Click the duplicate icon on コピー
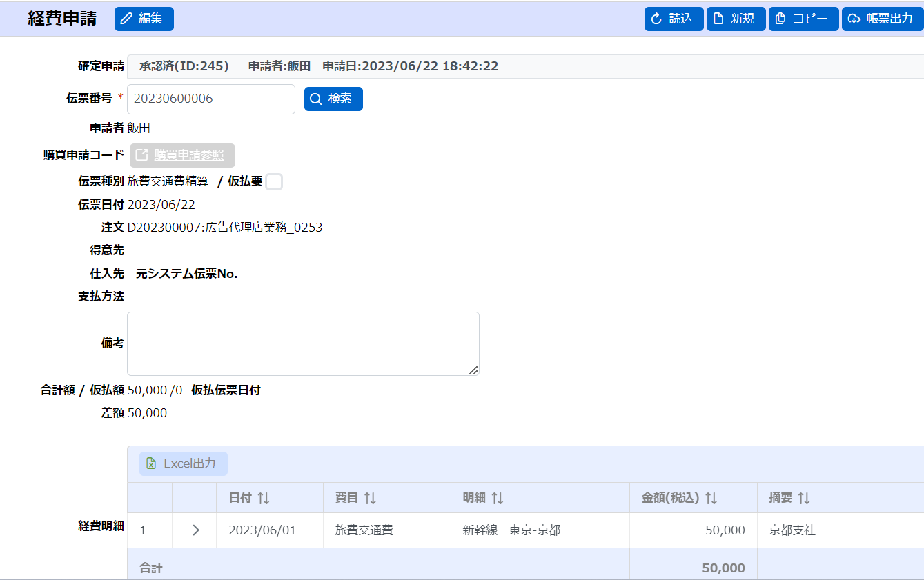This screenshot has width=924, height=580. (780, 19)
